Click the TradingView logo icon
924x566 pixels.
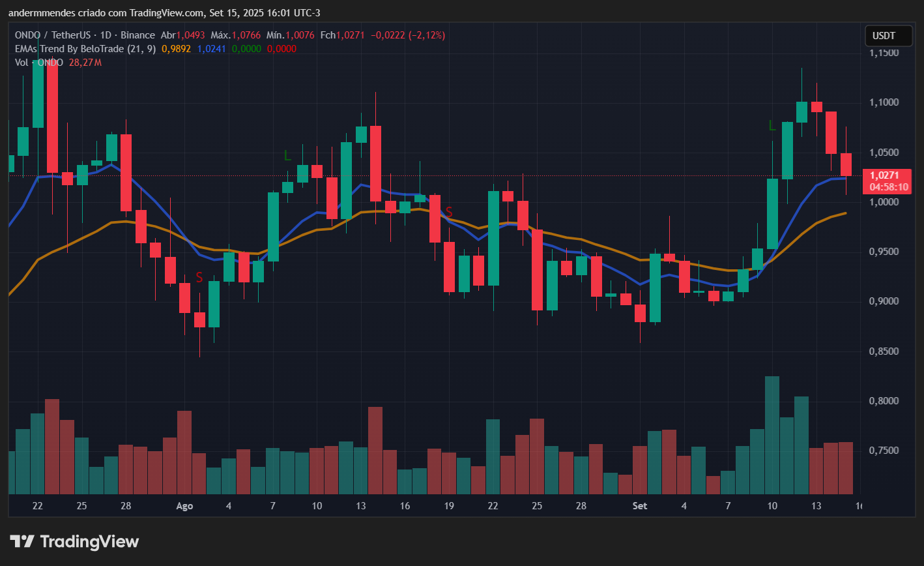coord(22,541)
